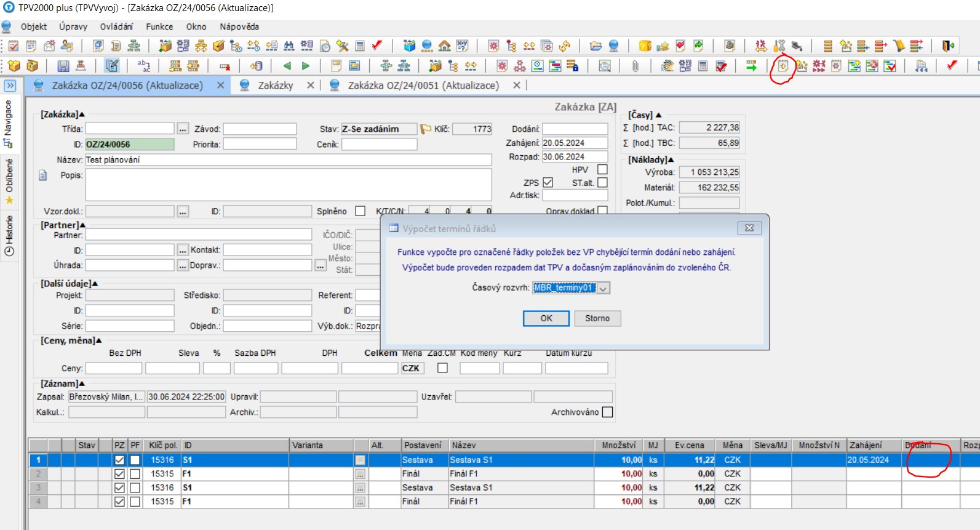Check the Splněno checkbox
Image resolution: width=980 pixels, height=530 pixels.
pyautogui.click(x=361, y=211)
